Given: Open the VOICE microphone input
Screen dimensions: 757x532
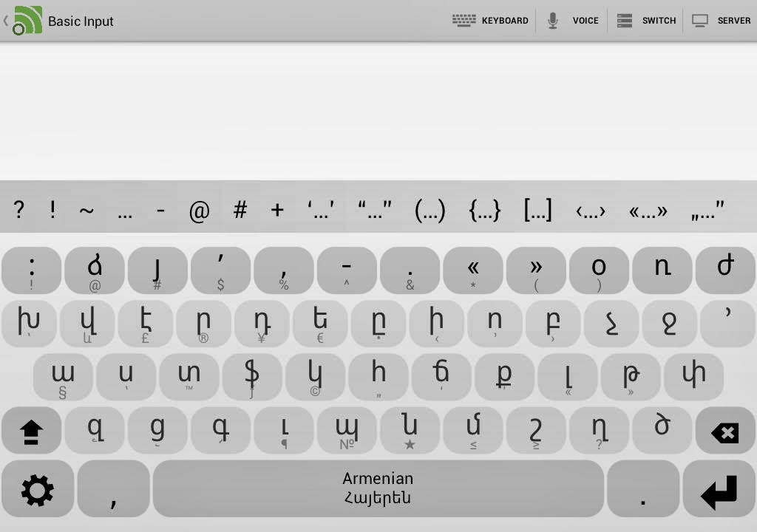Looking at the screenshot, I should click(573, 21).
